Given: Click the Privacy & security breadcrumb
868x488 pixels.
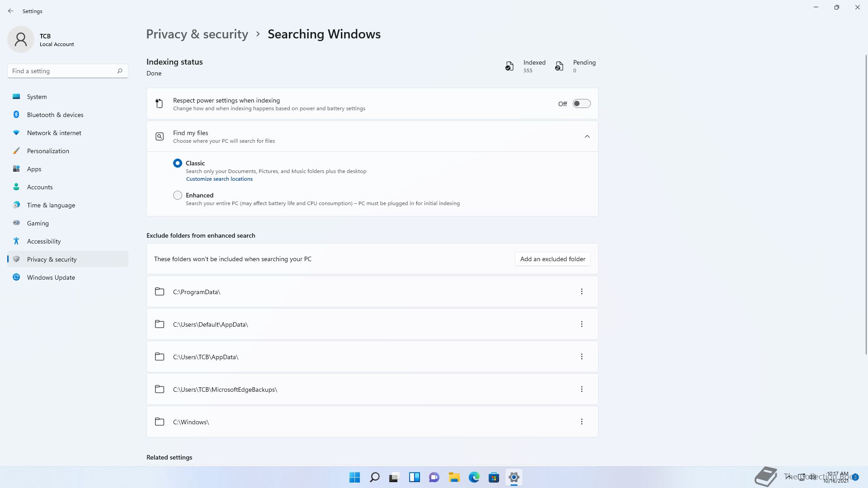Looking at the screenshot, I should click(x=197, y=34).
